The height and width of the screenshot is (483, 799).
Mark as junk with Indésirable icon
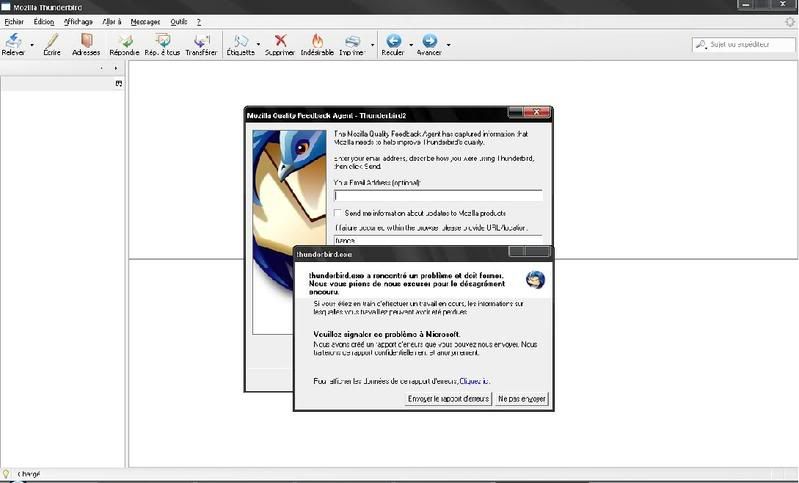coord(317,41)
